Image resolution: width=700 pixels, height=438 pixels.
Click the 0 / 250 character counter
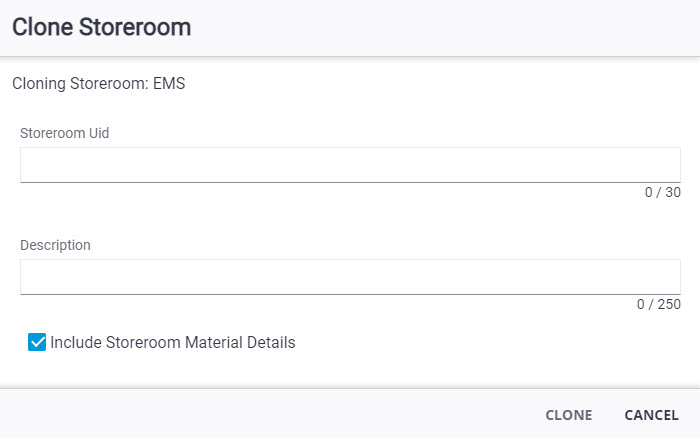pos(658,305)
